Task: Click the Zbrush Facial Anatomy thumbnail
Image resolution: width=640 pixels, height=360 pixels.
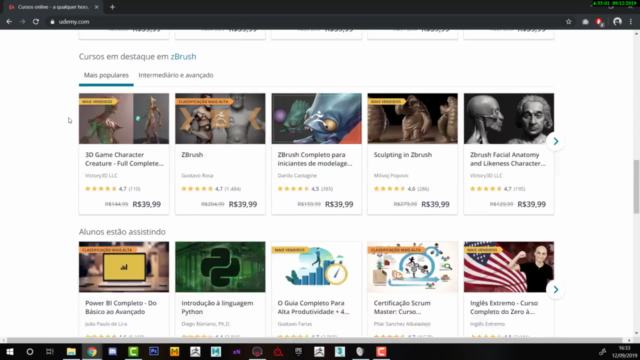Action: (x=509, y=118)
